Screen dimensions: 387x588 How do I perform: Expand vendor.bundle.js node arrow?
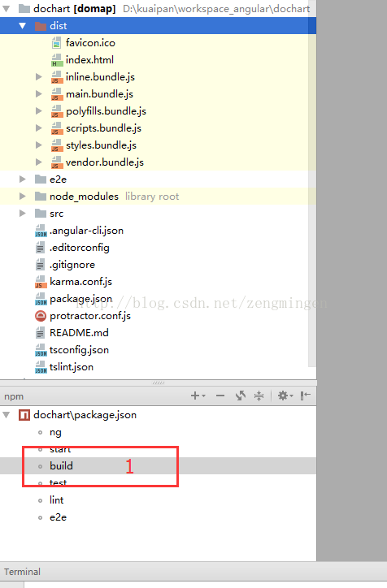(39, 162)
